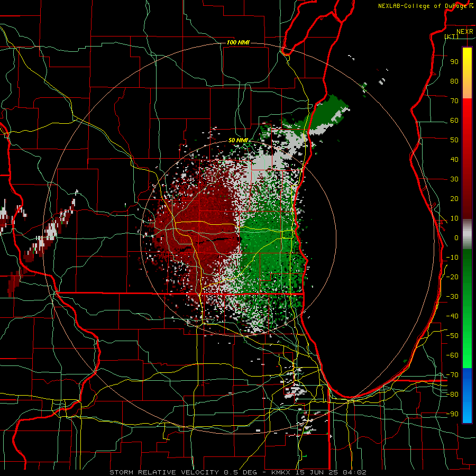Select the 90 value on the velocity scale
The height and width of the screenshot is (476, 476).
454,62
